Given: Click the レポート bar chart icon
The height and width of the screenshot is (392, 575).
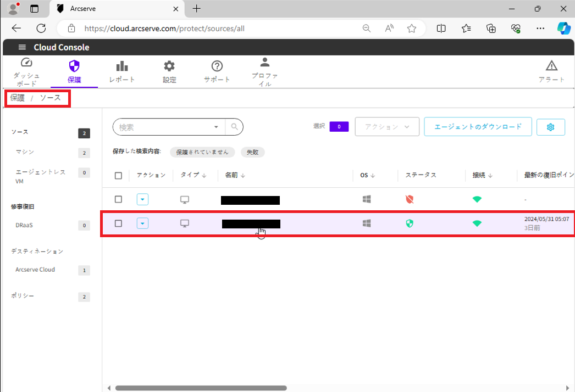Looking at the screenshot, I should 122,66.
